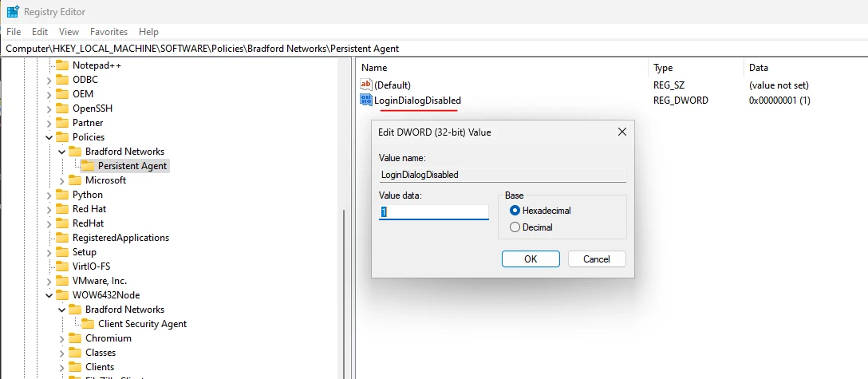Click the VMware, Inc. folder icon
The width and height of the screenshot is (868, 379).
tap(62, 281)
